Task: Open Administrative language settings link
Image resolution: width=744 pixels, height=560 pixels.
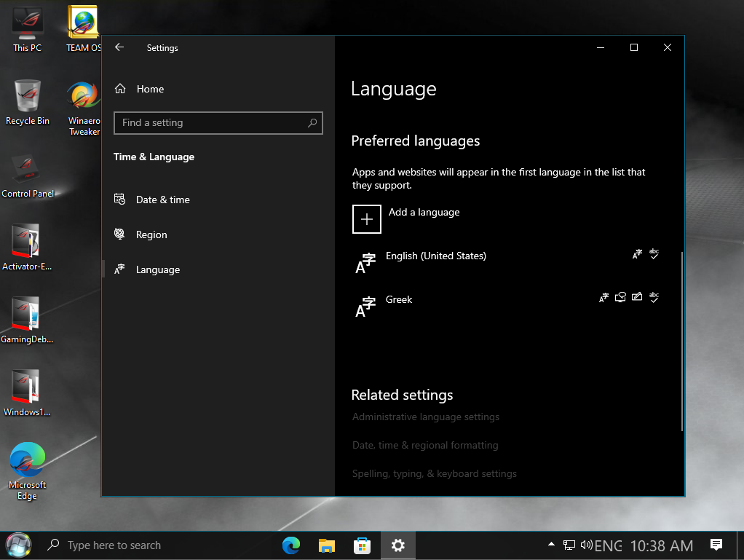Action: tap(426, 417)
